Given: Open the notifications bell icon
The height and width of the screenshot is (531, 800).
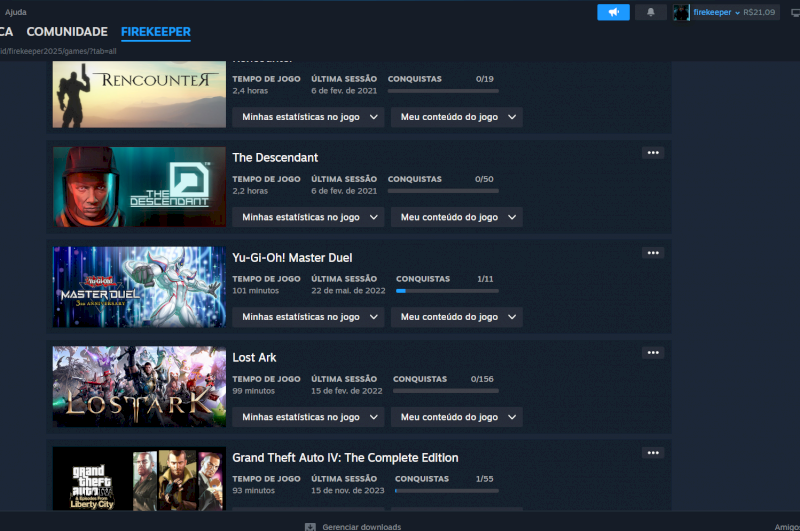Looking at the screenshot, I should 651,12.
